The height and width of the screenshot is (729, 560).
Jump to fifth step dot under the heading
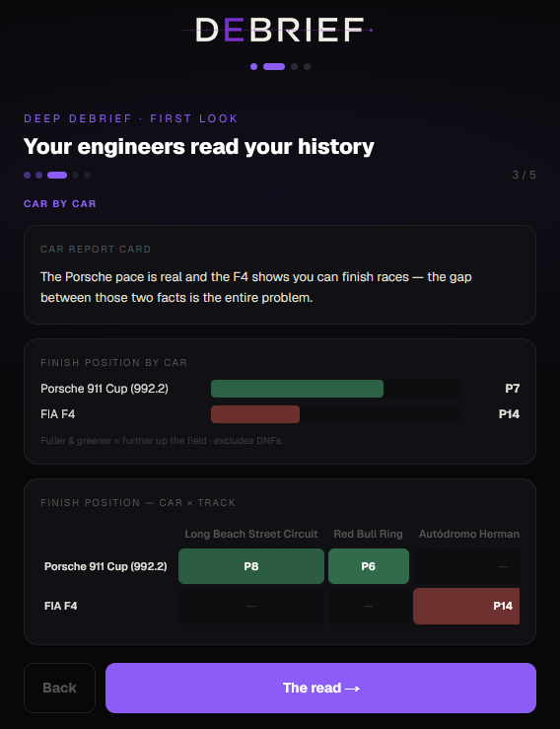click(x=88, y=176)
